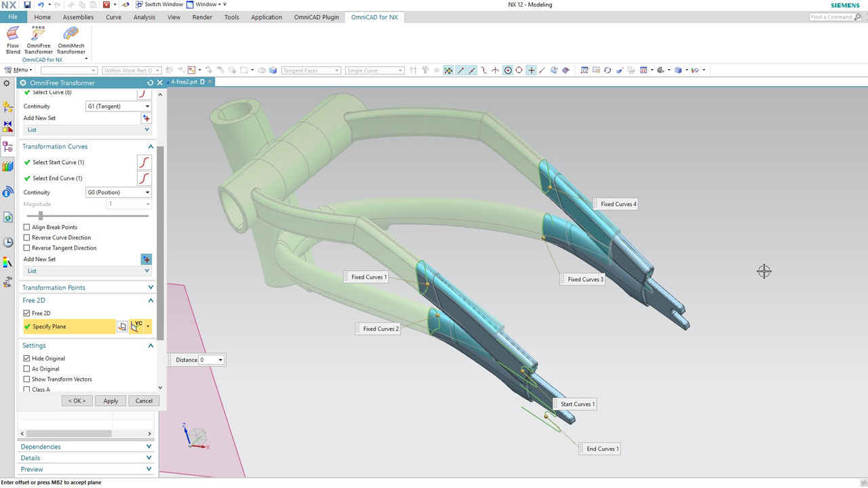Save the part with the floppy icon
Viewport: 868px width, 488px height.
pos(27,5)
